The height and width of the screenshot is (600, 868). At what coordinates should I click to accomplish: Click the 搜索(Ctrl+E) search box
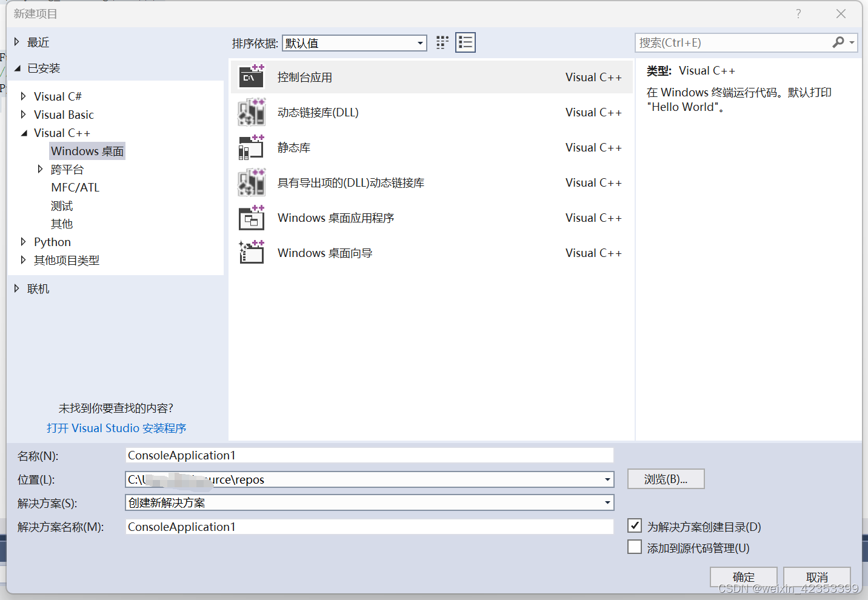[x=735, y=42]
